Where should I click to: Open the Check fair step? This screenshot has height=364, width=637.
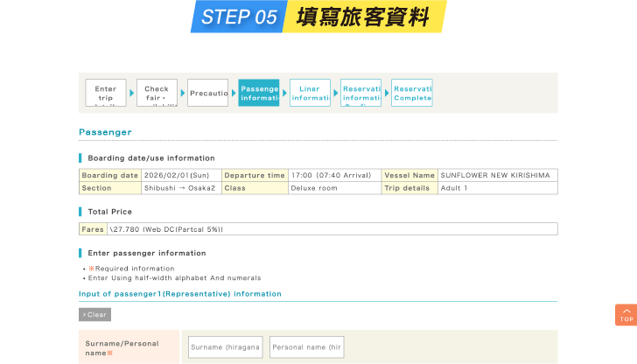pyautogui.click(x=157, y=93)
